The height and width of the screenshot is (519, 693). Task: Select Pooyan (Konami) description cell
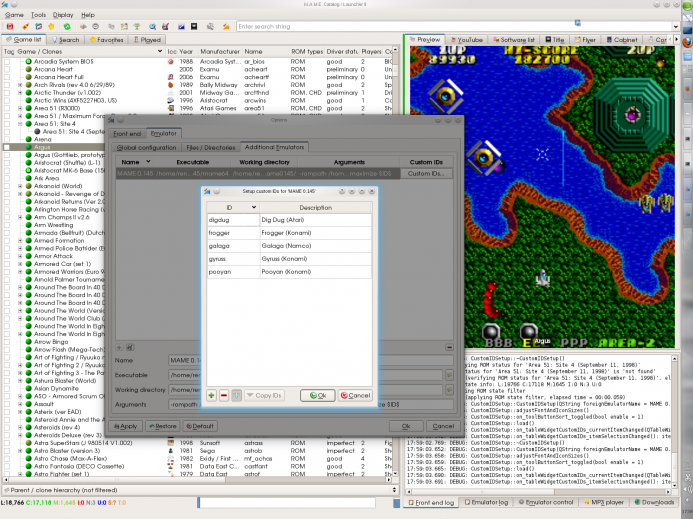[316, 272]
